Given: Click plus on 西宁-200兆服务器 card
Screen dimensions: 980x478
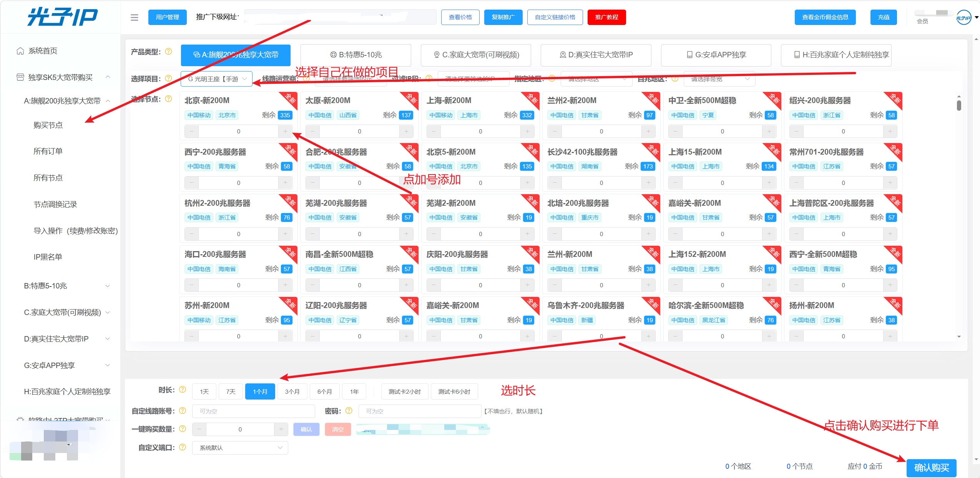Looking at the screenshot, I should (x=285, y=183).
